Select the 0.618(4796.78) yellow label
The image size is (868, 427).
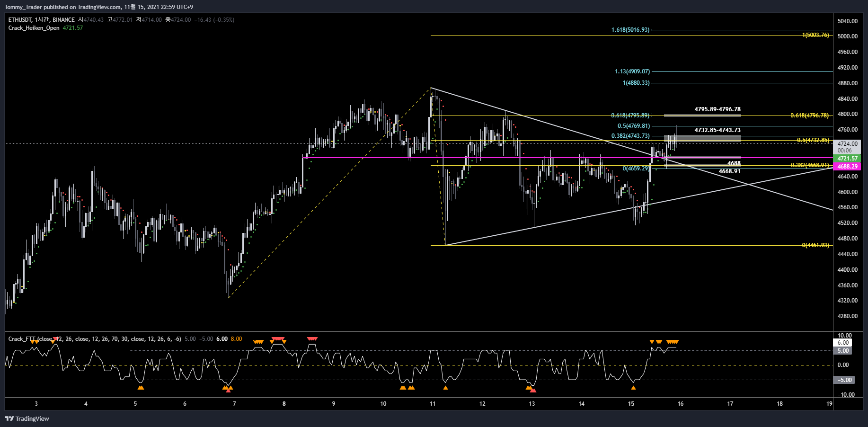tap(810, 116)
